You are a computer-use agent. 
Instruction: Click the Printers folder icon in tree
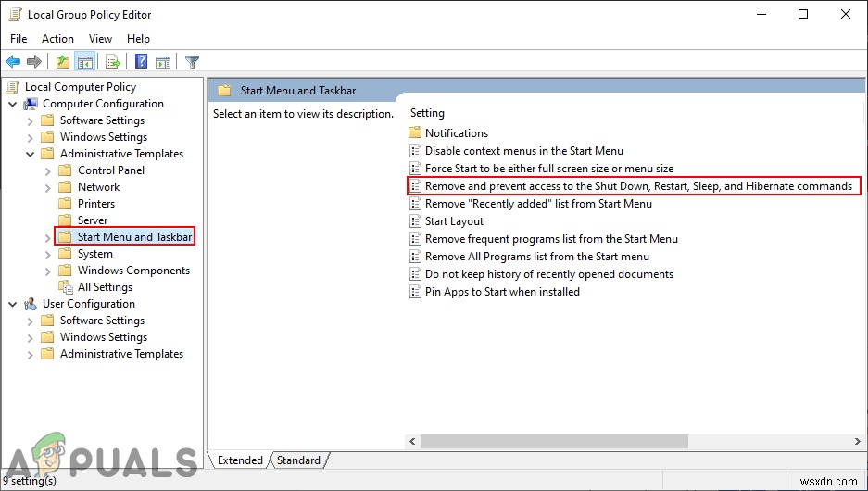(x=66, y=204)
